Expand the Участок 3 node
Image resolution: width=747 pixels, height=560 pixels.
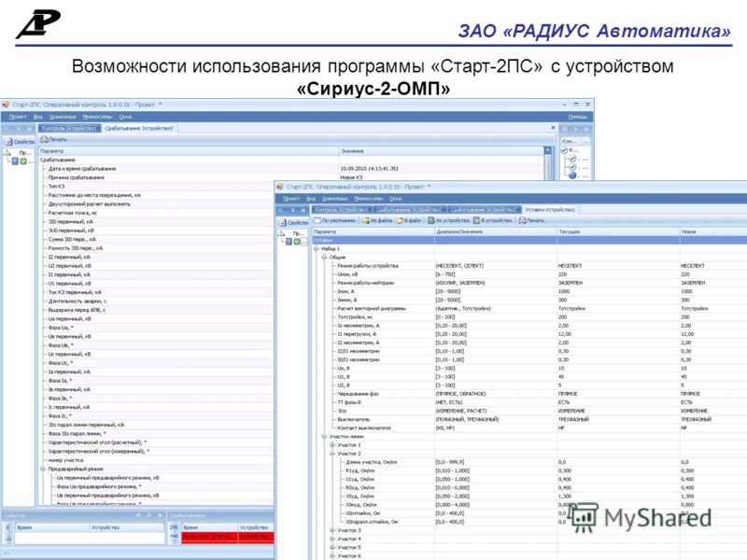pos(332,530)
